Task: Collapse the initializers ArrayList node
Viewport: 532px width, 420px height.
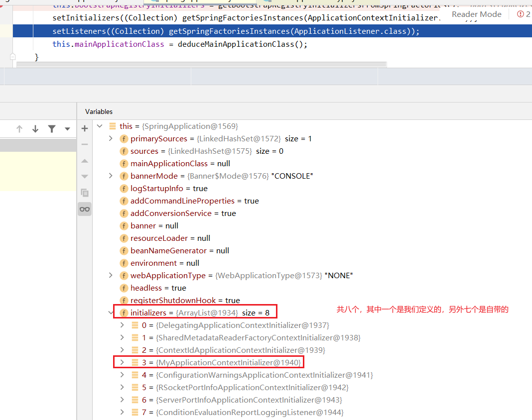Action: [x=111, y=313]
